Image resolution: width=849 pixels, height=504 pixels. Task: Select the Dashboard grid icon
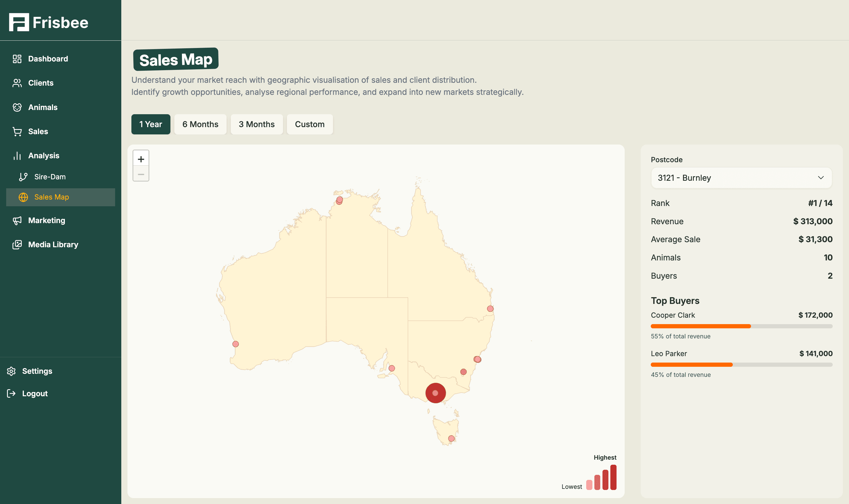(x=17, y=58)
